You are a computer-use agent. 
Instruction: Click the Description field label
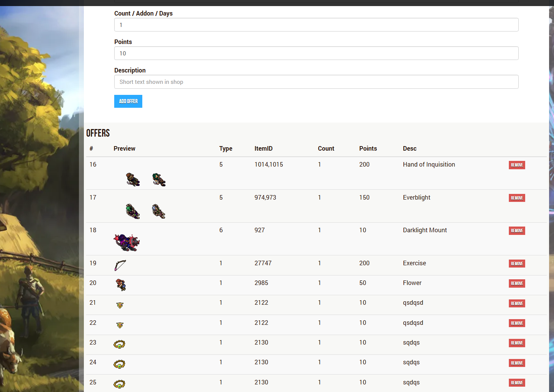130,70
